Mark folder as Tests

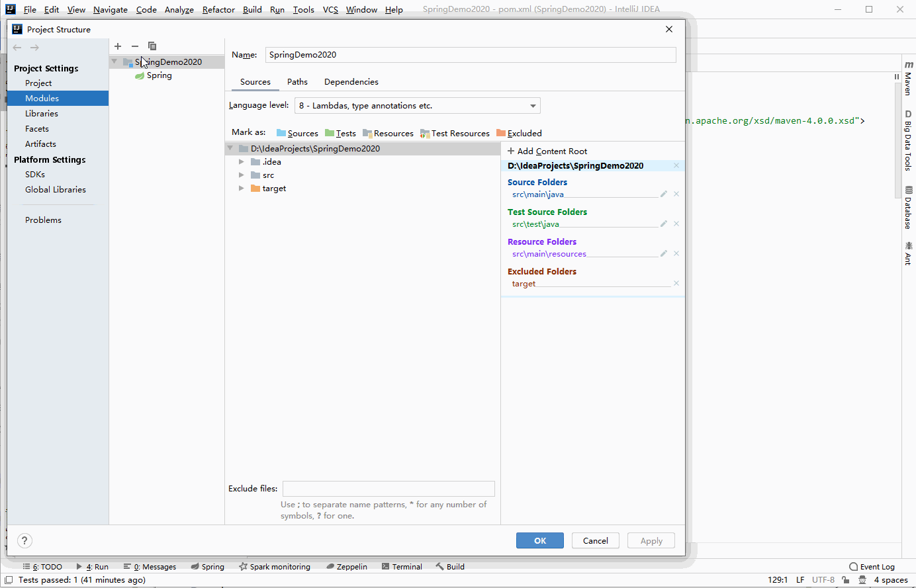[340, 133]
